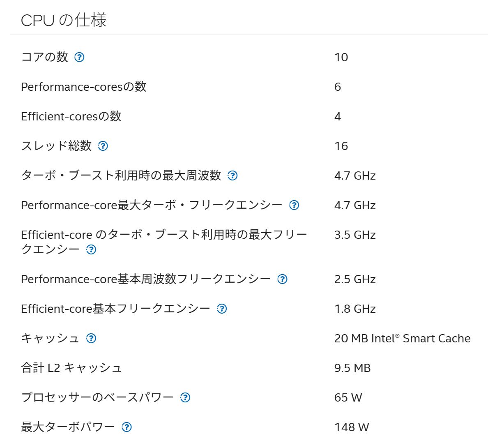This screenshot has width=488, height=448.
Task: Click the Performance-coresの数 label
Action: pyautogui.click(x=84, y=87)
